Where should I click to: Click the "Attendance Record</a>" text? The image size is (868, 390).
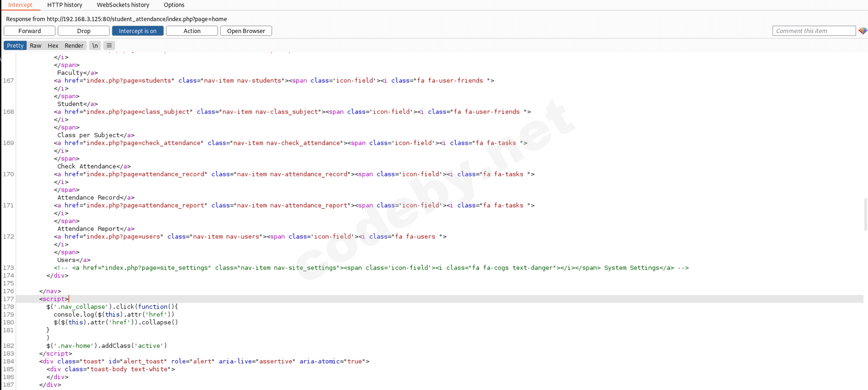tap(96, 197)
